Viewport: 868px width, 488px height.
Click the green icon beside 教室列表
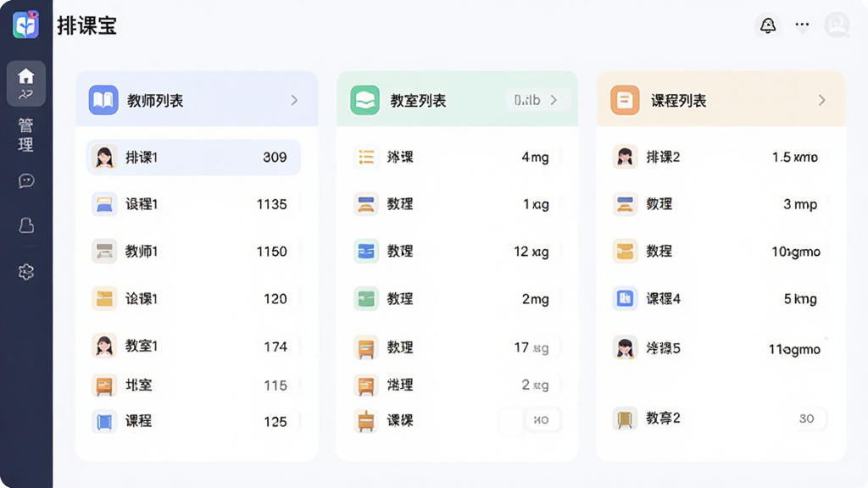(x=364, y=100)
